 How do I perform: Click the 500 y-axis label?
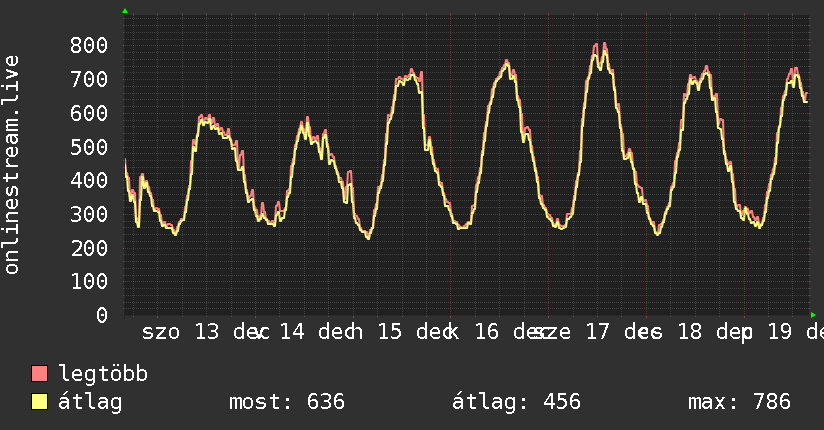[89, 147]
